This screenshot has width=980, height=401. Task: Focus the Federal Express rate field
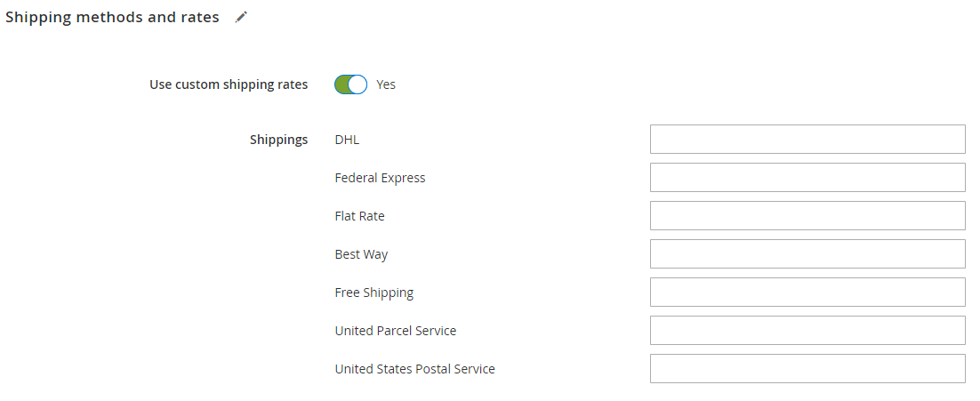click(807, 178)
